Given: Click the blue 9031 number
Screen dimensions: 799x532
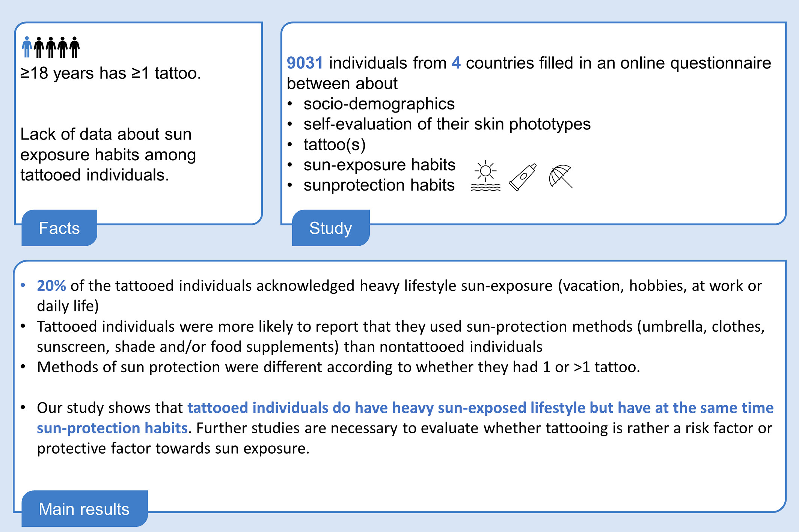Looking at the screenshot, I should point(305,63).
